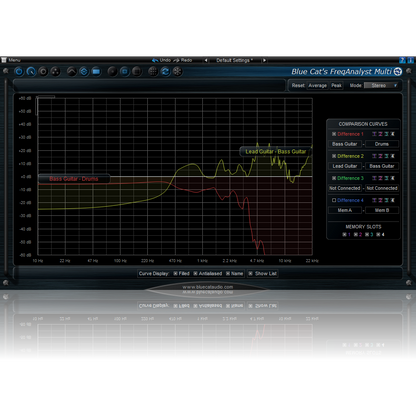Screen dimensions: 416x416
Task: Open Difference 2 Bass Guitar source selector
Action: point(382,166)
